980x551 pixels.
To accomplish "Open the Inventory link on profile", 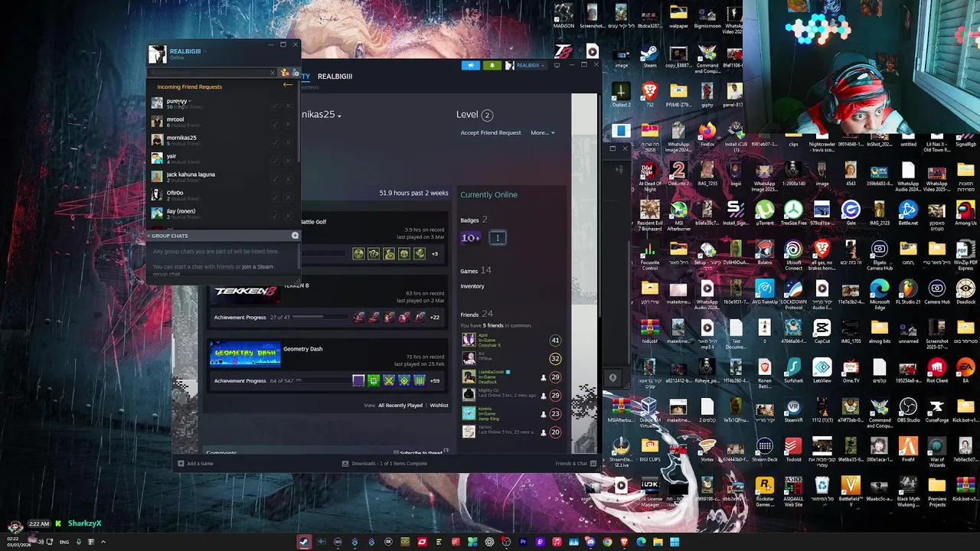I will [472, 286].
